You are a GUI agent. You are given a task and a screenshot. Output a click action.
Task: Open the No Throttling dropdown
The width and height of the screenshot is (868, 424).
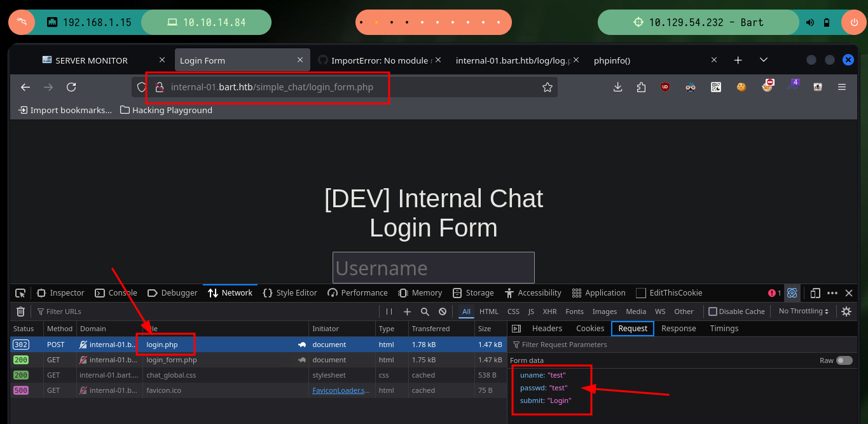pyautogui.click(x=804, y=311)
